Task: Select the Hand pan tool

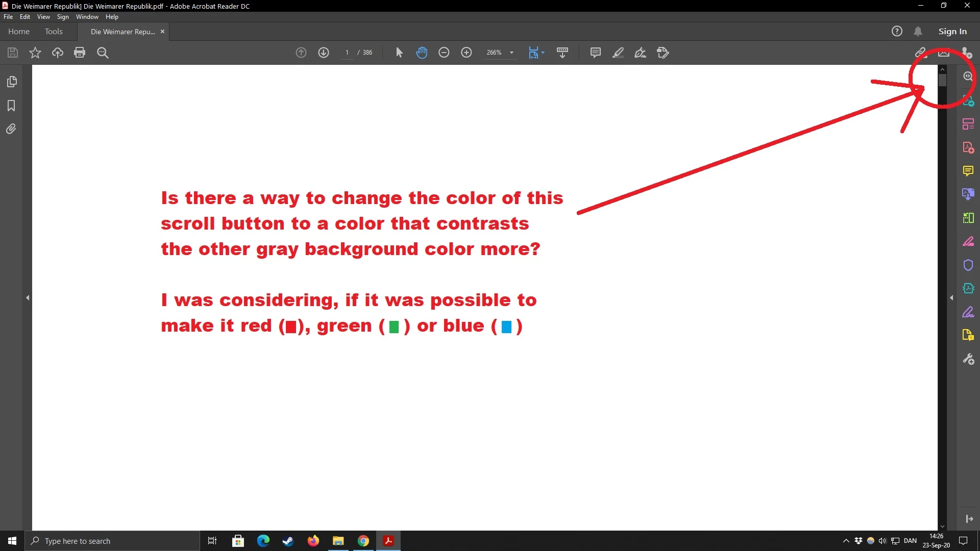Action: coord(422,53)
